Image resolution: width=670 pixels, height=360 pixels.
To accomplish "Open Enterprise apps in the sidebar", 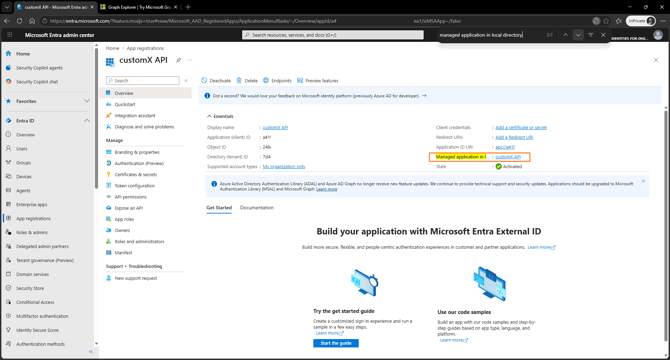I will point(31,205).
